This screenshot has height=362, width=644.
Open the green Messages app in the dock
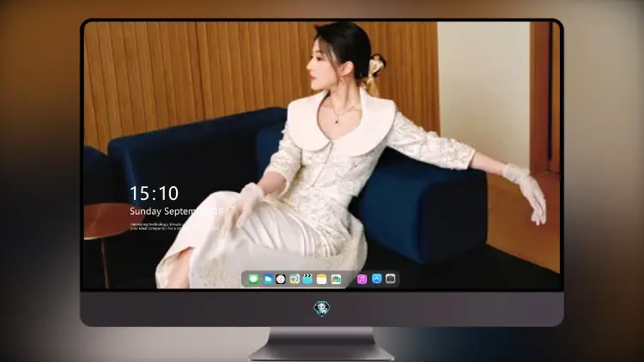(253, 280)
